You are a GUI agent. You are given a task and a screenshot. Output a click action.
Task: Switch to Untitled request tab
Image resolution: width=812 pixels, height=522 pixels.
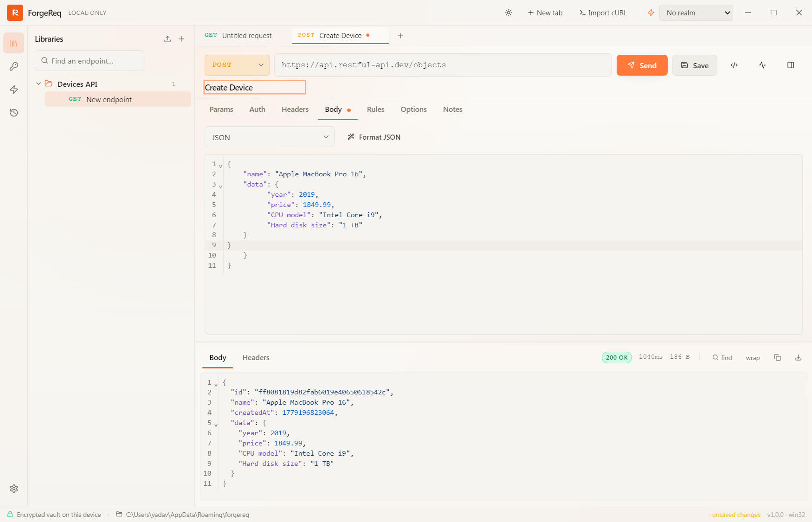tap(238, 36)
